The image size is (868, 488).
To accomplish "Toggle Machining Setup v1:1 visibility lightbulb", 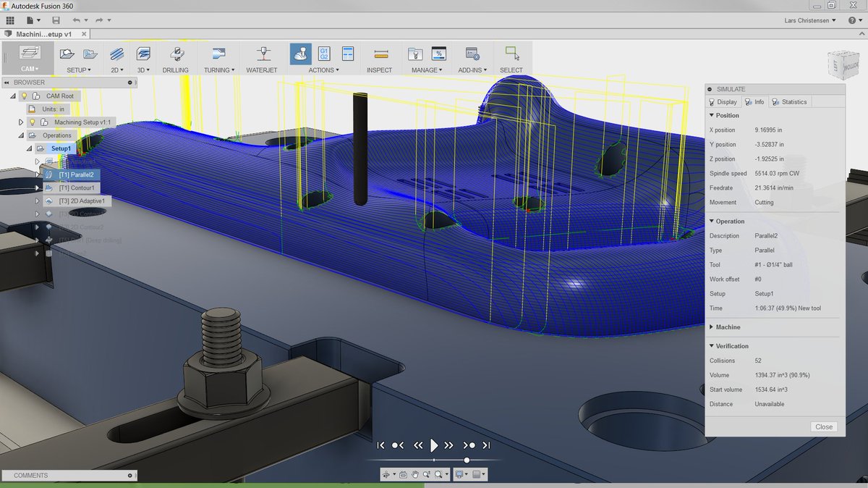I will [33, 122].
